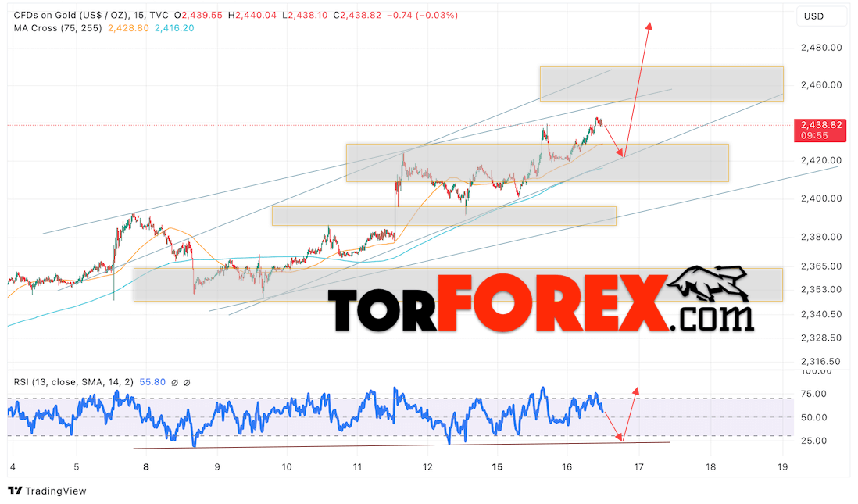Click the 2,480.00 price axis label
The image size is (858, 504).
pos(820,48)
